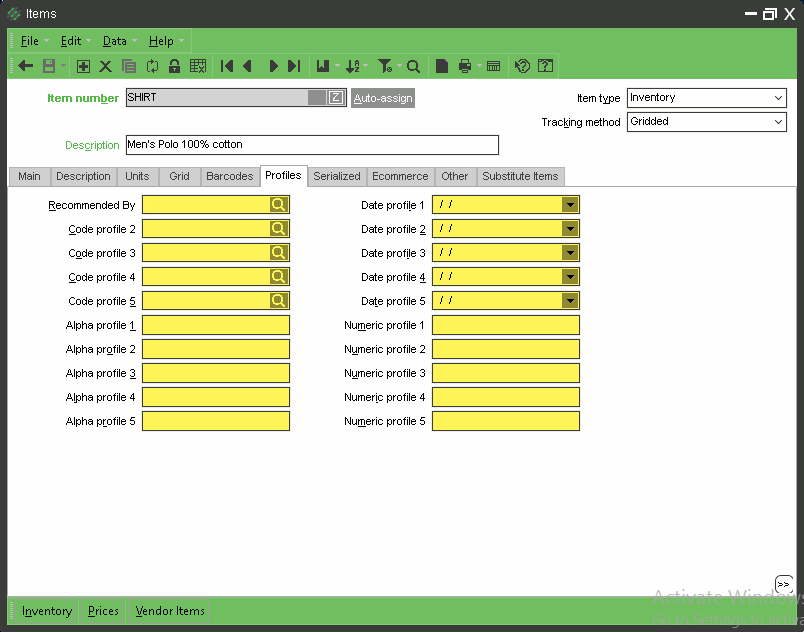
Task: Click the magnifier search icon in toolbar
Action: 413,66
